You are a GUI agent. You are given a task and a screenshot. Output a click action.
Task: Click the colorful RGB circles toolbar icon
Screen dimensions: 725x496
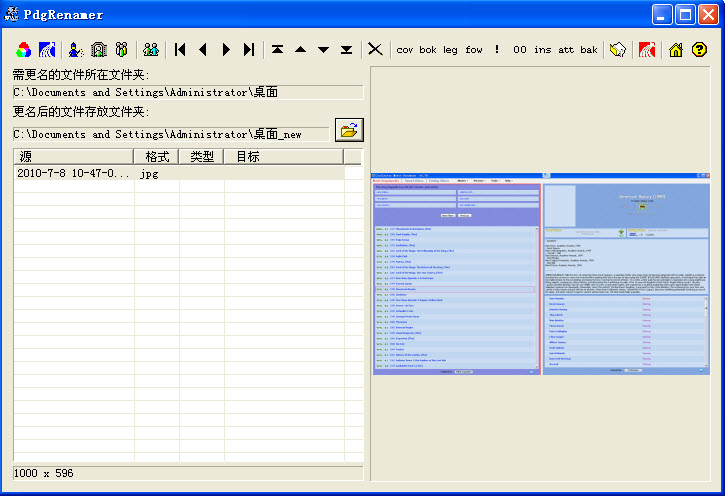pyautogui.click(x=24, y=49)
